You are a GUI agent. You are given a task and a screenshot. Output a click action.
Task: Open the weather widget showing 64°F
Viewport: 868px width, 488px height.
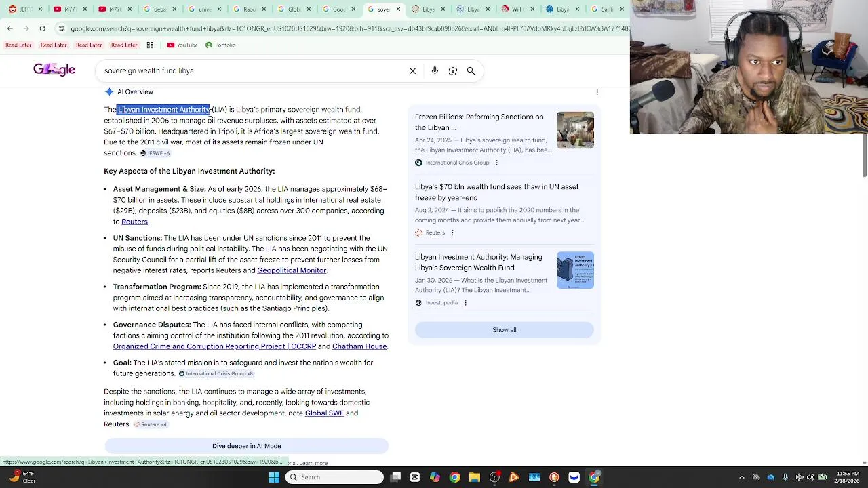[22, 477]
